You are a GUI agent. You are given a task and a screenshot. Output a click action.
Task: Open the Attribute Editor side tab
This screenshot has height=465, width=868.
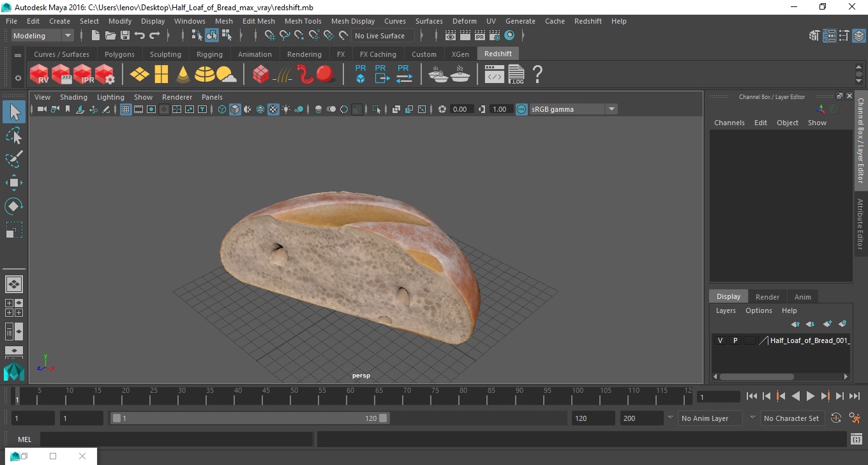tap(860, 224)
